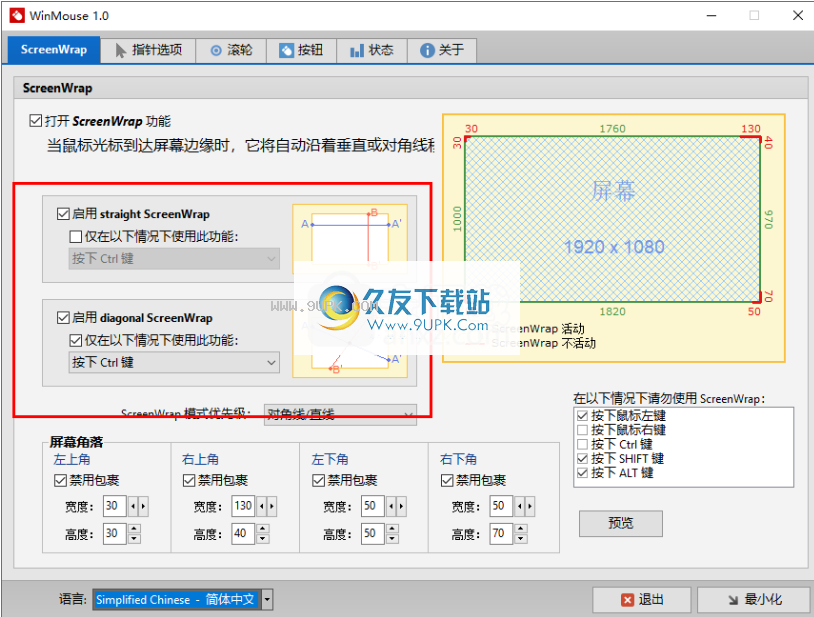Decrease 右下角 宽度 with left arrow
The image size is (814, 617).
point(520,506)
